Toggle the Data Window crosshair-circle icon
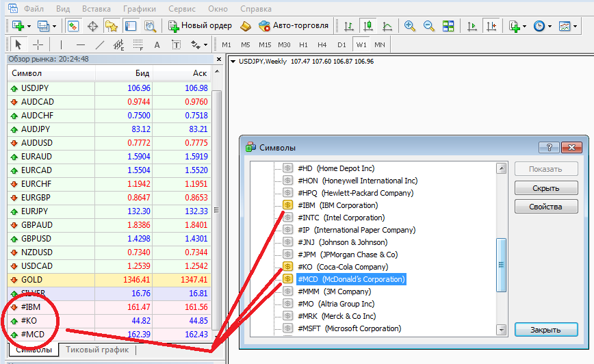 [x=92, y=26]
